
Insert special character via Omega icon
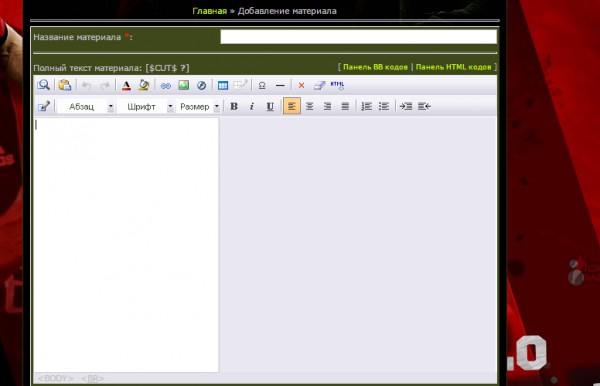262,85
